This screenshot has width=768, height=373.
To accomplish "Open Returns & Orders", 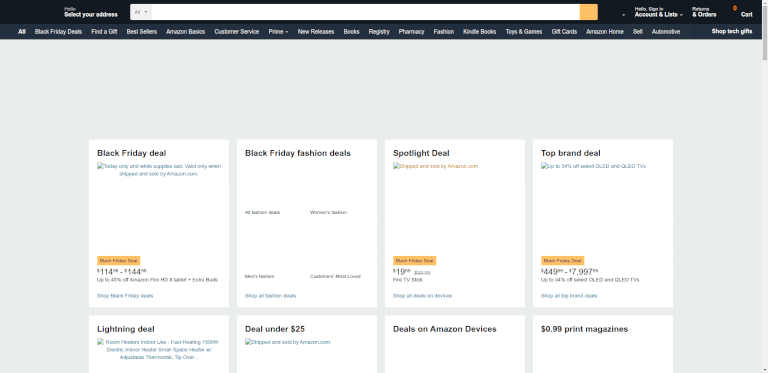I will (704, 12).
